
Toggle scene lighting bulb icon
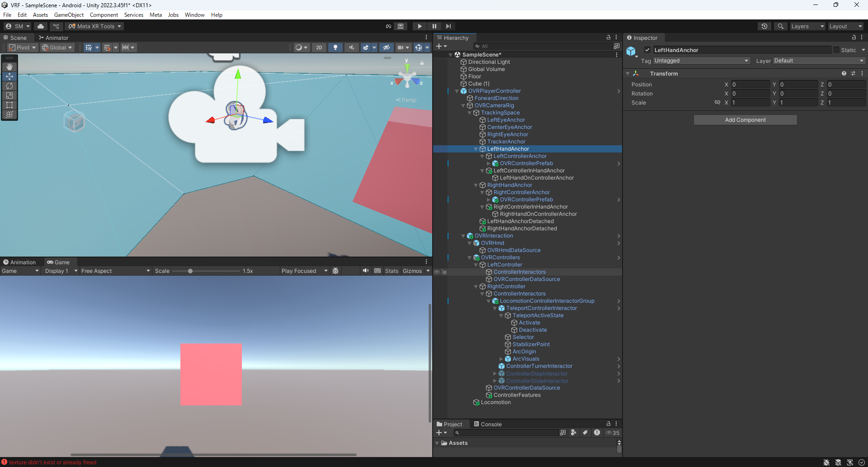click(335, 48)
